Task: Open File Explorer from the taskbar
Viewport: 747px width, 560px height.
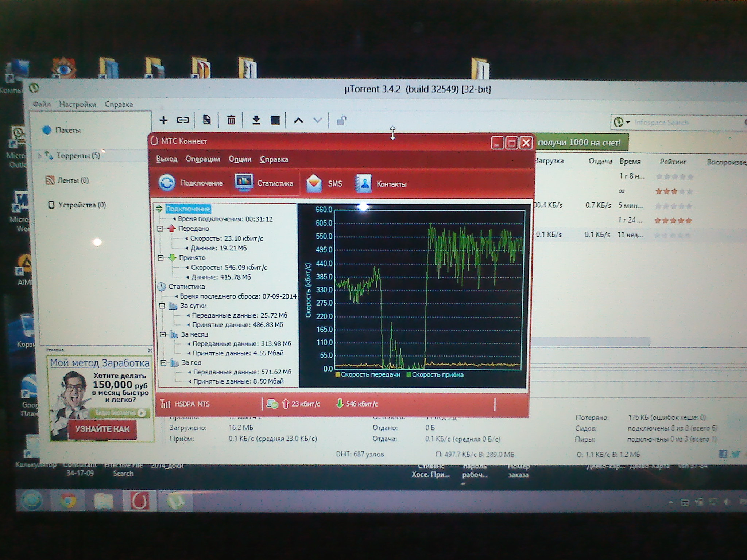Action: (103, 501)
